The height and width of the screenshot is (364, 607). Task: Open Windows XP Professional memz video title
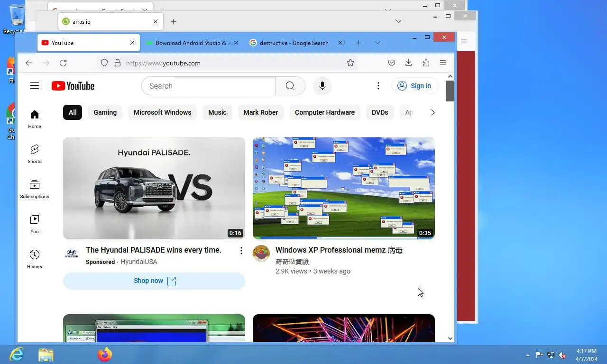(x=339, y=250)
